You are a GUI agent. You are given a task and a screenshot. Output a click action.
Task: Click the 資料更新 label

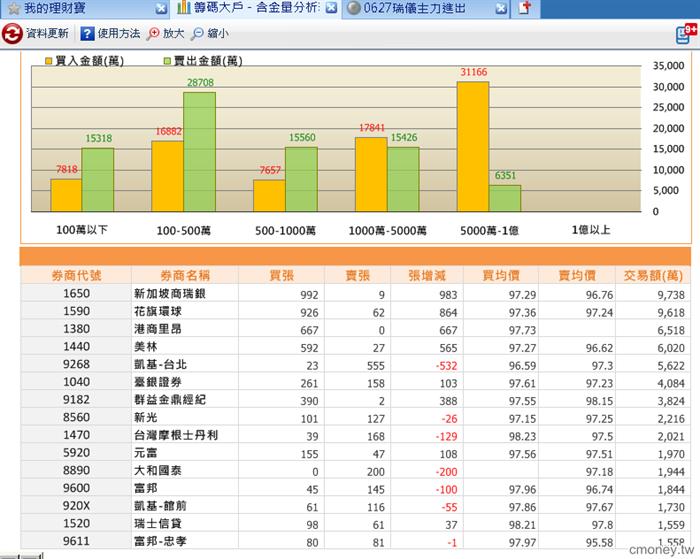click(x=47, y=33)
